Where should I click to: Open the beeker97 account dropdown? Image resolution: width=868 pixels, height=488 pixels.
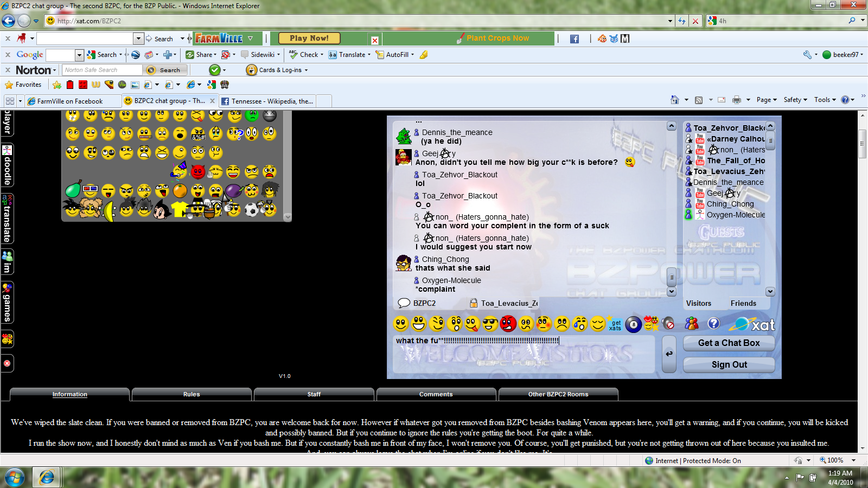tap(843, 55)
